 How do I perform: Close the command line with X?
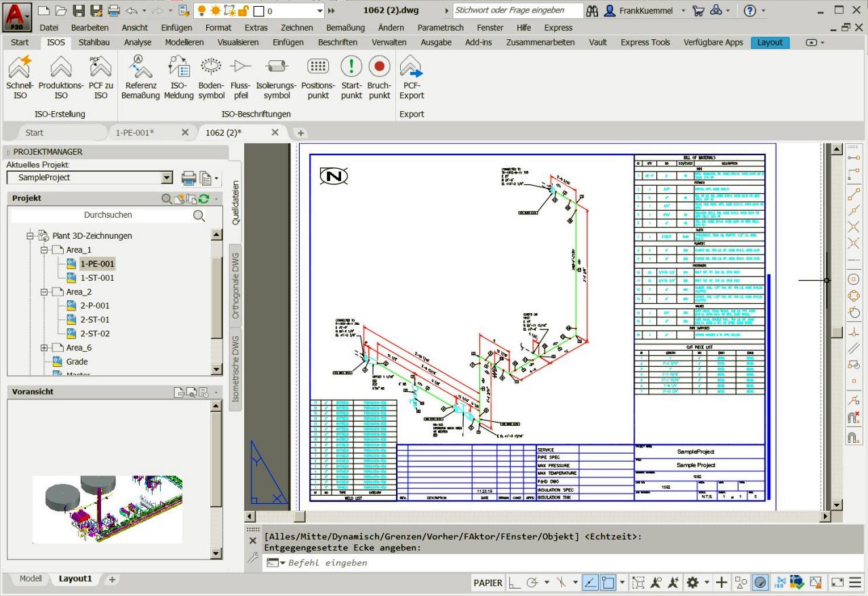point(253,541)
